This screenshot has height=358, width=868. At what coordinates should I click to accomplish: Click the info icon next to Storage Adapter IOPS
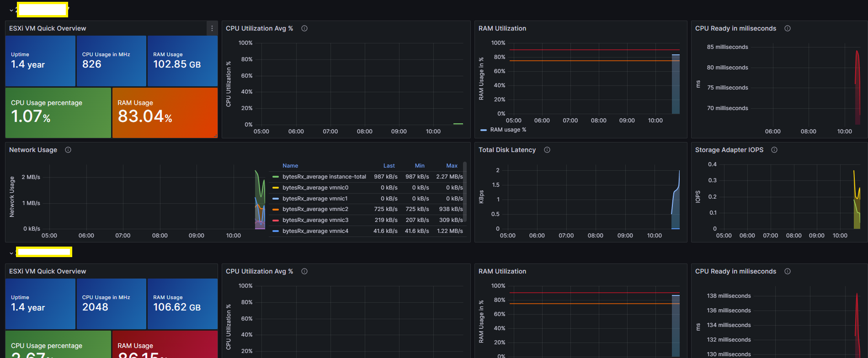coord(774,150)
